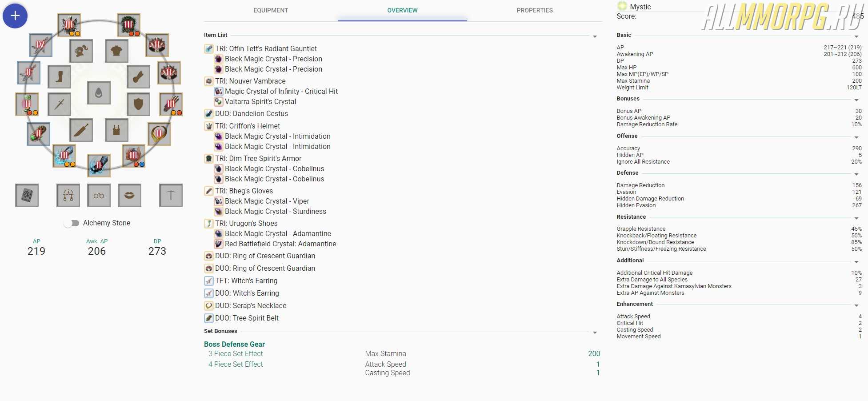Switch to the Equipment tab

coord(271,10)
